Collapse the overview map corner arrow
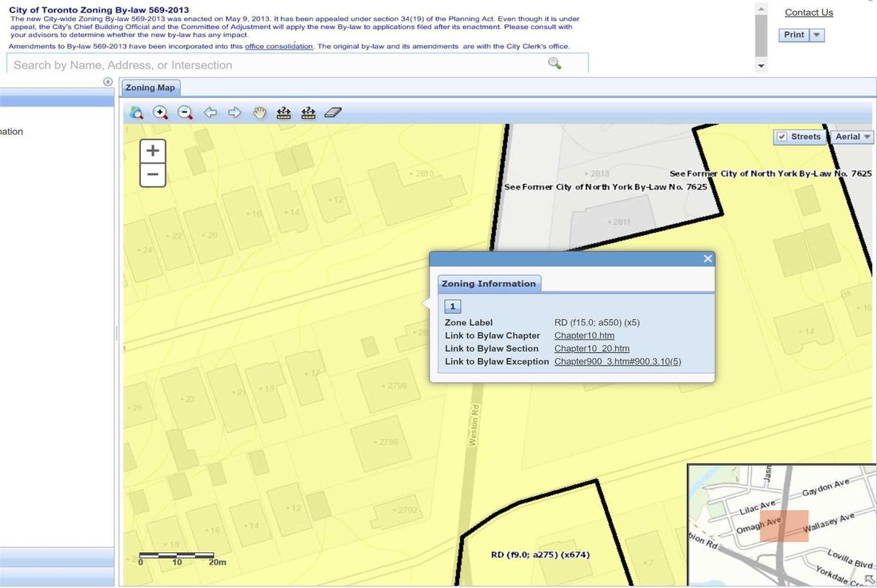 point(868,580)
